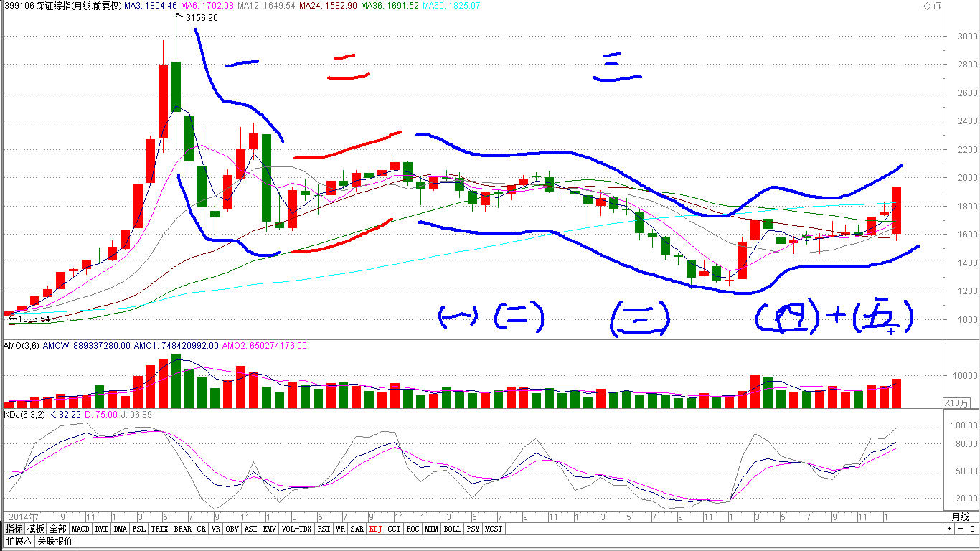
Task: Select the DMI indicator
Action: click(101, 529)
